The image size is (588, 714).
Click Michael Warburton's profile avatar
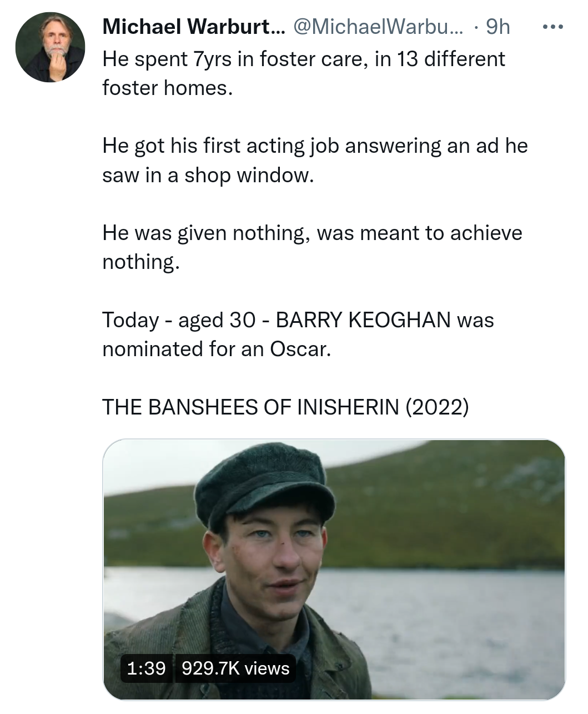50,47
